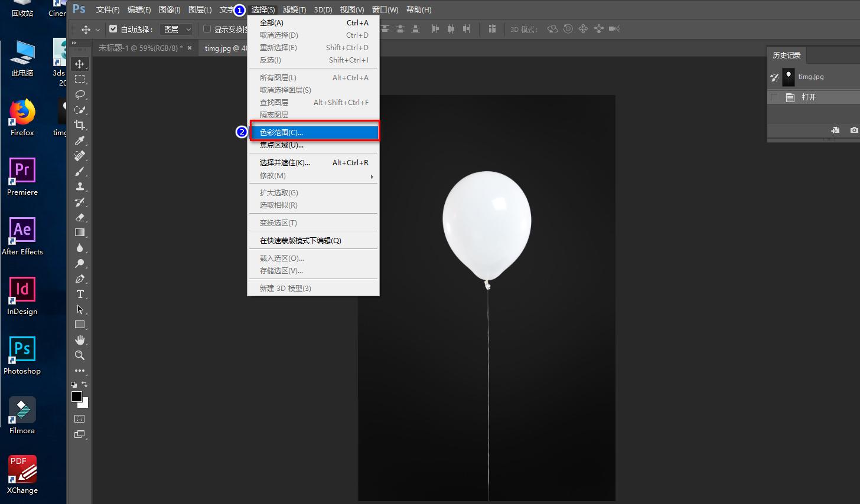Screen dimensions: 860x504
Task: Switch to the 未标题-1 document tab
Action: pos(140,48)
